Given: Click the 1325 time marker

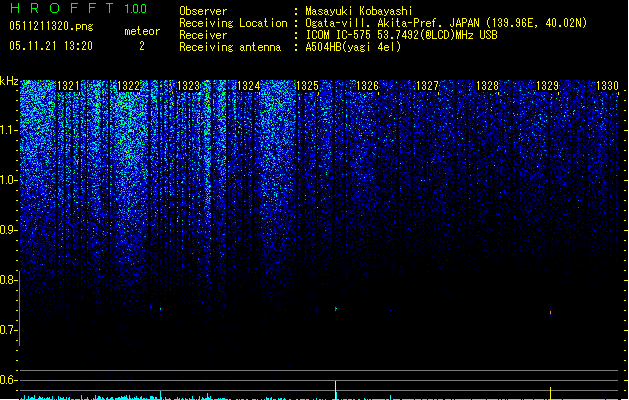Looking at the screenshot, I should (307, 86).
